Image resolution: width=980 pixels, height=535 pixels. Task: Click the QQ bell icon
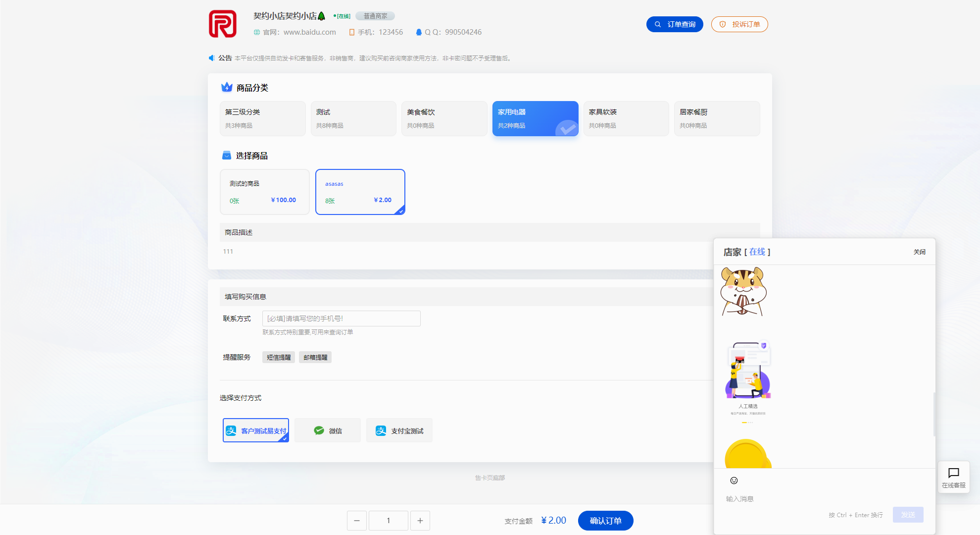419,32
